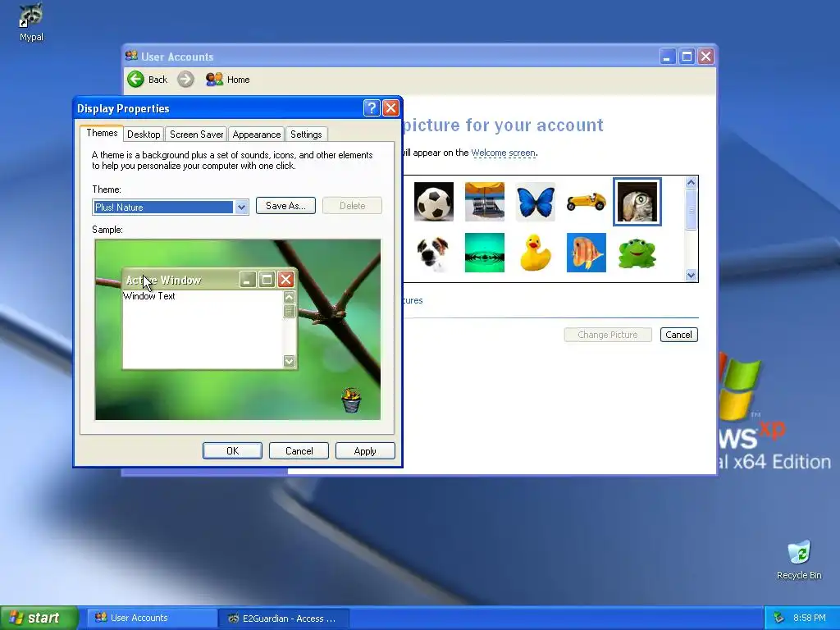Pick the blue butterfly account picture
This screenshot has height=630, width=840.
click(x=535, y=202)
